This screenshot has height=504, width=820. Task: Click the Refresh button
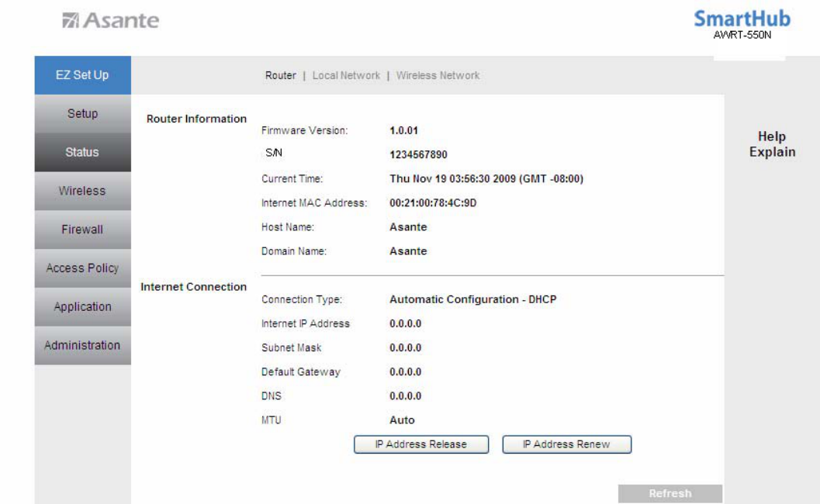(x=670, y=494)
